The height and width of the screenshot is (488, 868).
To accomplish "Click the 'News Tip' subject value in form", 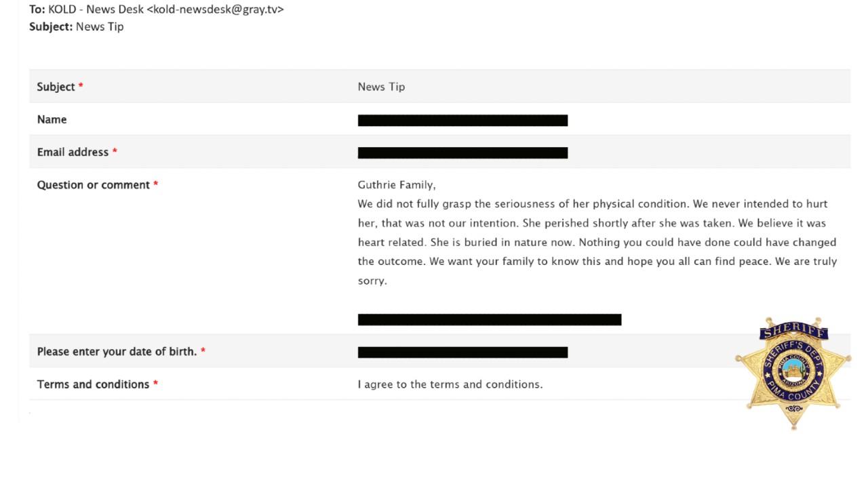I will click(x=381, y=87).
